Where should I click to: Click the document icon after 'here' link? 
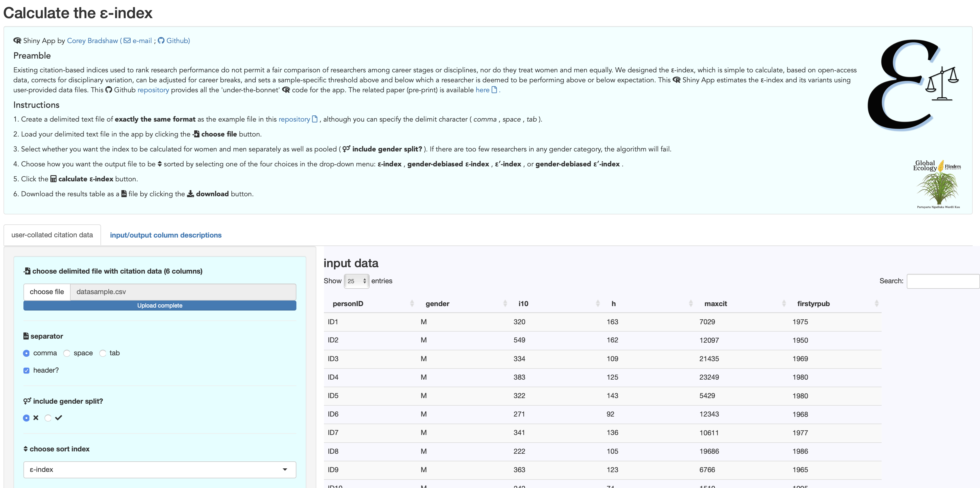494,90
